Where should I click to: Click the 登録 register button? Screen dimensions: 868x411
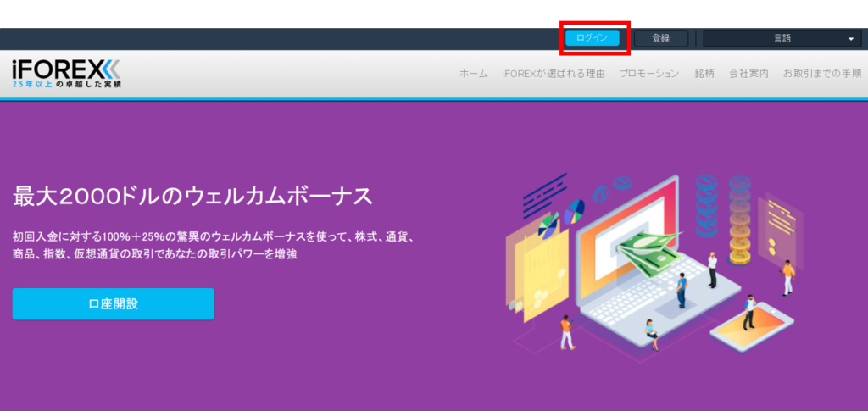[x=661, y=38]
